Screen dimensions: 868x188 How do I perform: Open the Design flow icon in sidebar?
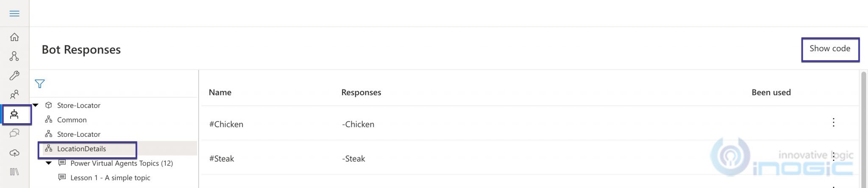[x=14, y=56]
